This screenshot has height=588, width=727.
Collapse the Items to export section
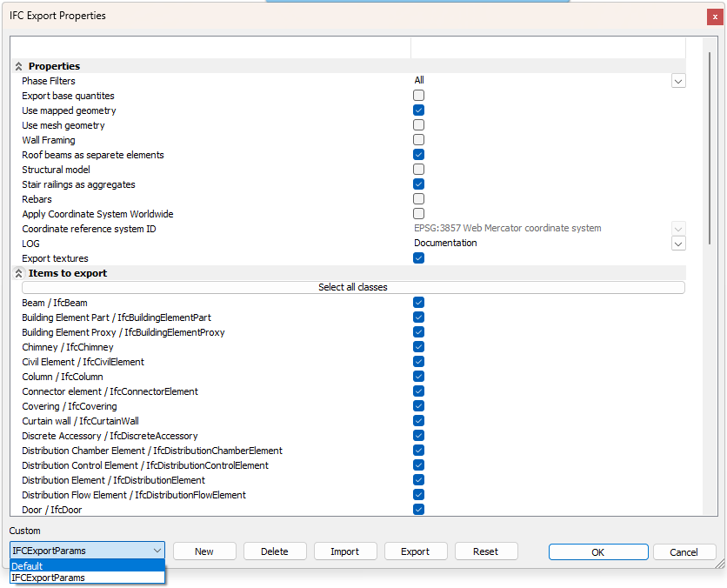(x=18, y=273)
